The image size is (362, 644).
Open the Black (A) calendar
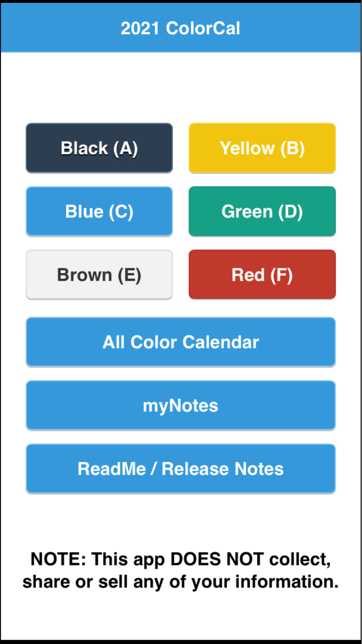(x=99, y=148)
